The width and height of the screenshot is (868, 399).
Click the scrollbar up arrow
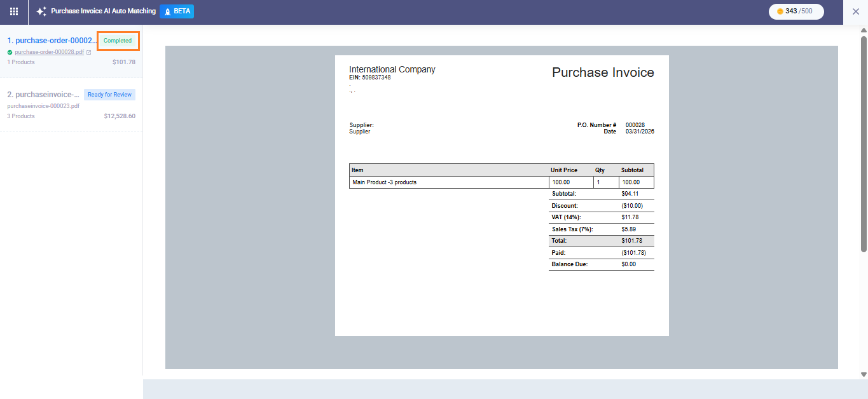864,30
